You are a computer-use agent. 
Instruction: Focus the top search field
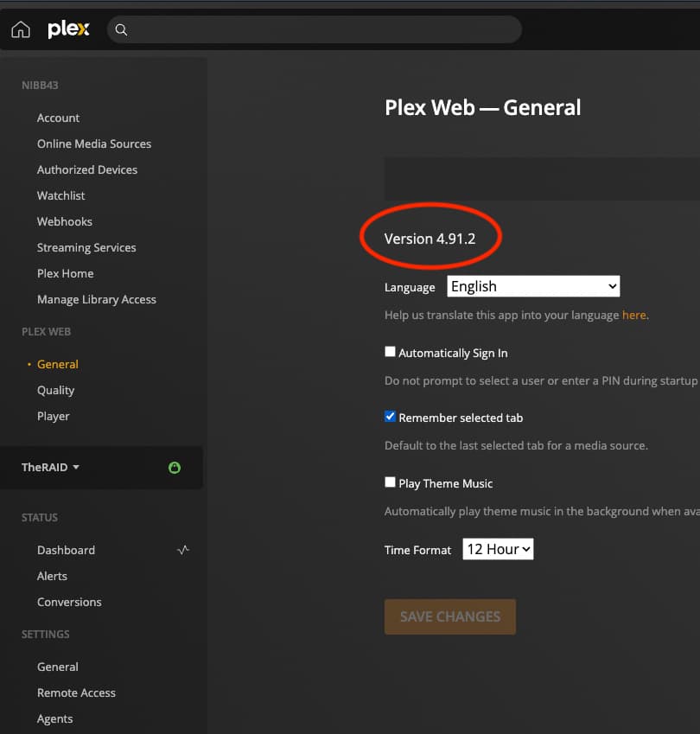[315, 30]
